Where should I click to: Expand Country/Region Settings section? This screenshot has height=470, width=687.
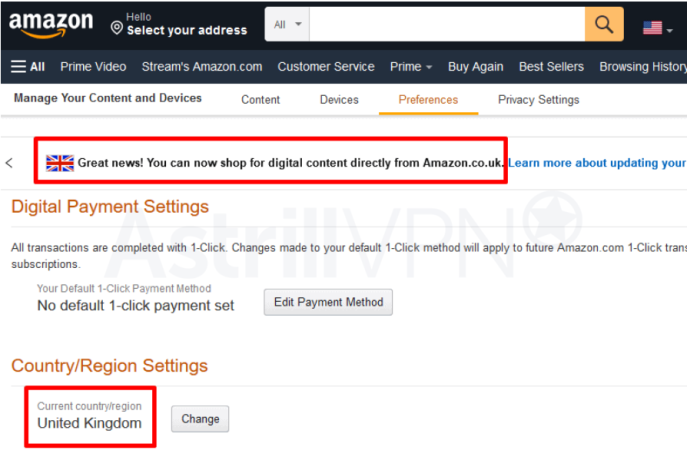pyautogui.click(x=110, y=365)
